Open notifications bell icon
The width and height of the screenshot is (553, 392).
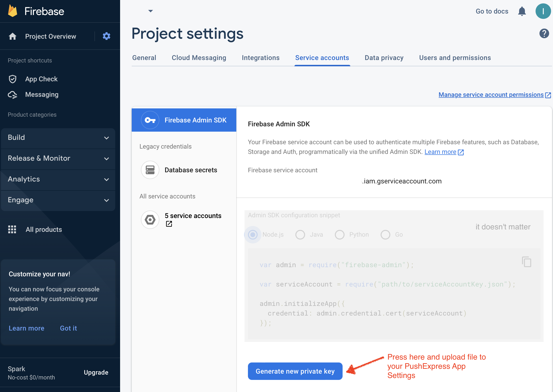click(x=522, y=11)
